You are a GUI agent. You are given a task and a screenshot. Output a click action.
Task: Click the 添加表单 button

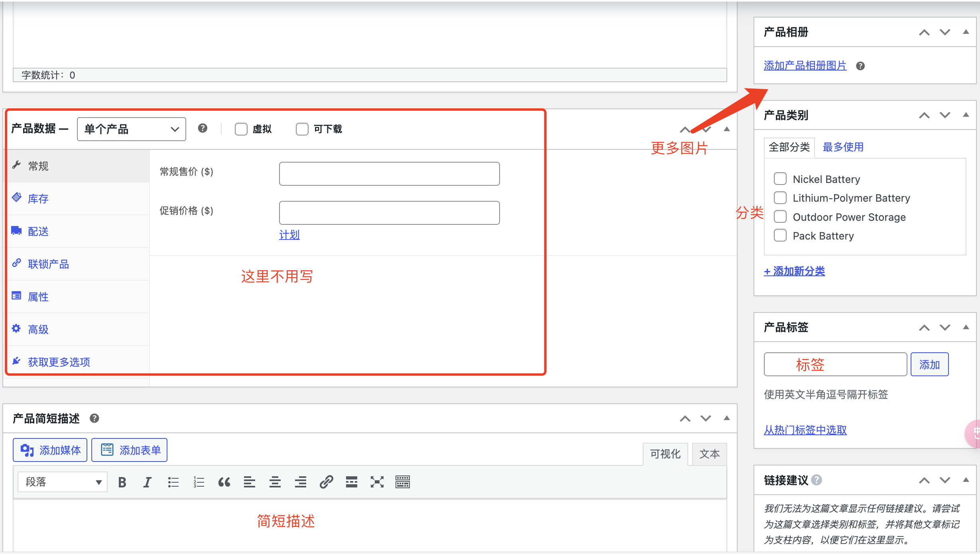tap(129, 450)
